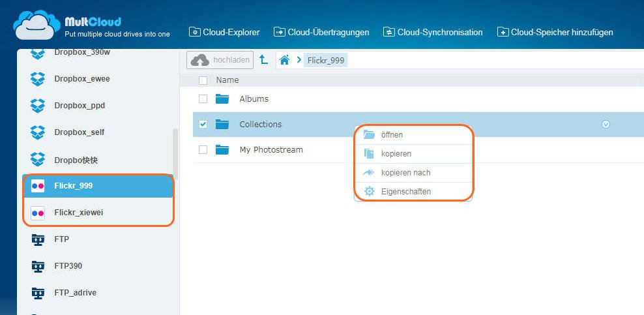Choose kopieren nach in the context menu
This screenshot has height=315, width=644.
(413, 173)
